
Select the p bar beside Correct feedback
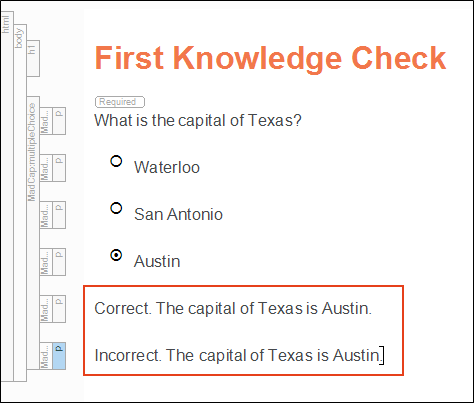click(x=59, y=309)
